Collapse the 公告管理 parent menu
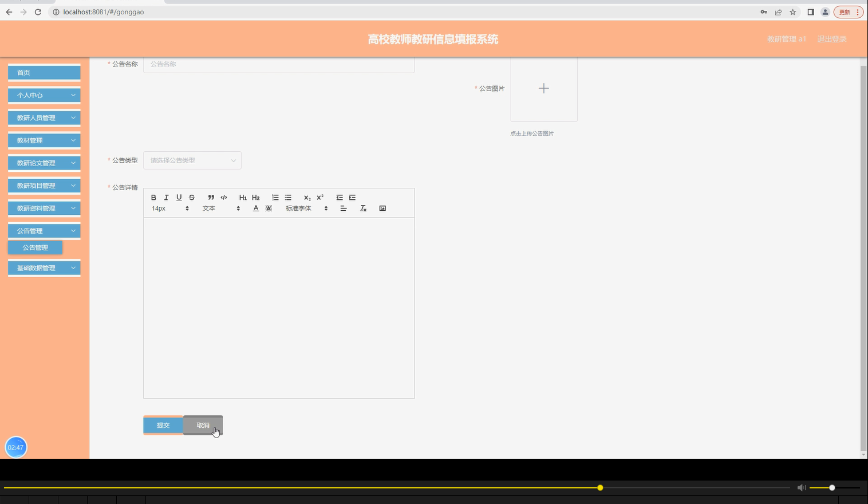 coord(44,231)
